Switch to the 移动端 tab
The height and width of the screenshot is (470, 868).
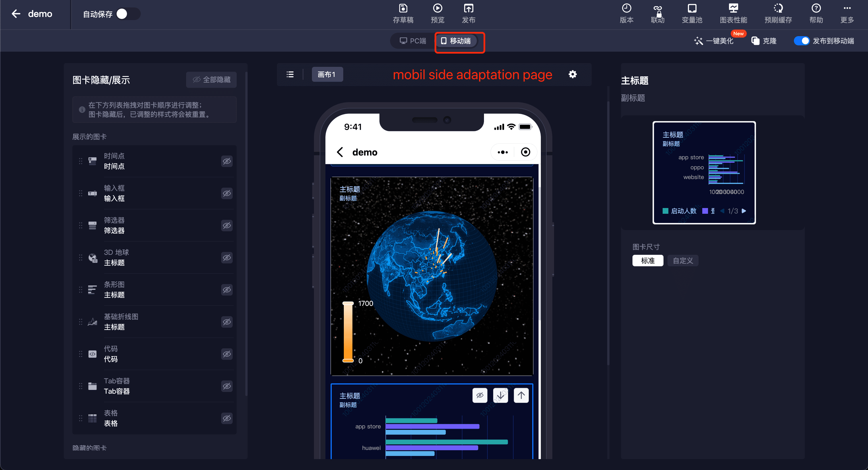456,41
